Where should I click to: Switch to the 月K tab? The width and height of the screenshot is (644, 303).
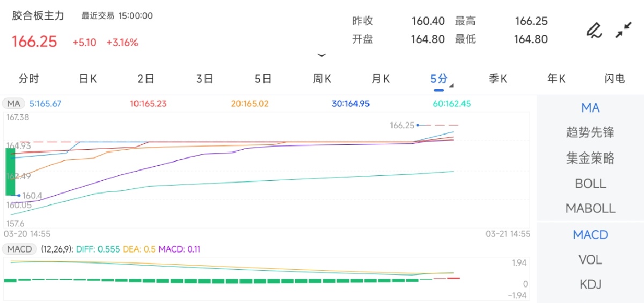click(x=380, y=79)
